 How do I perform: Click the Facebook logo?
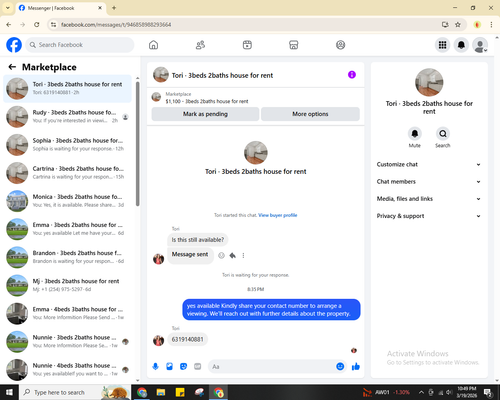(14, 45)
